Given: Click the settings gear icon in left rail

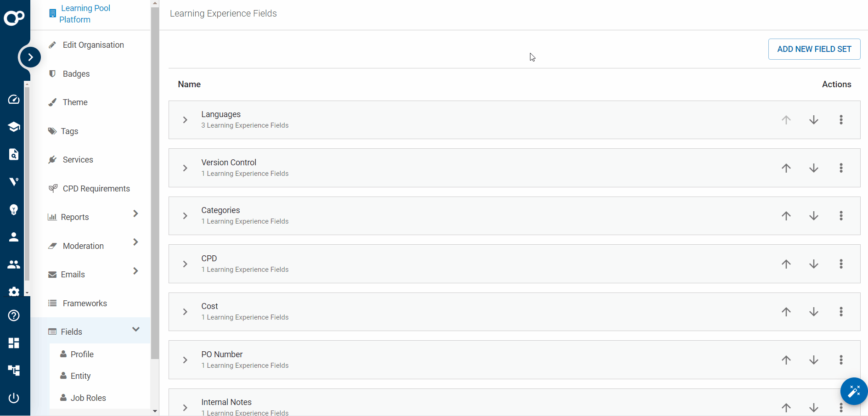Looking at the screenshot, I should pos(14,292).
